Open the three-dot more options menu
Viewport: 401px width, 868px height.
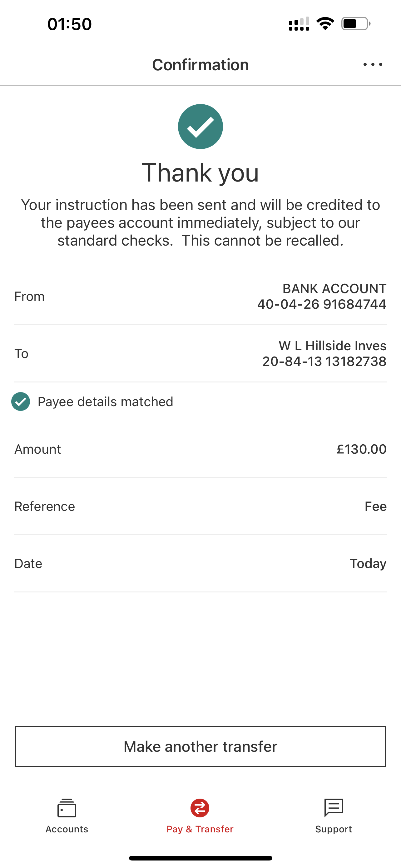[373, 64]
